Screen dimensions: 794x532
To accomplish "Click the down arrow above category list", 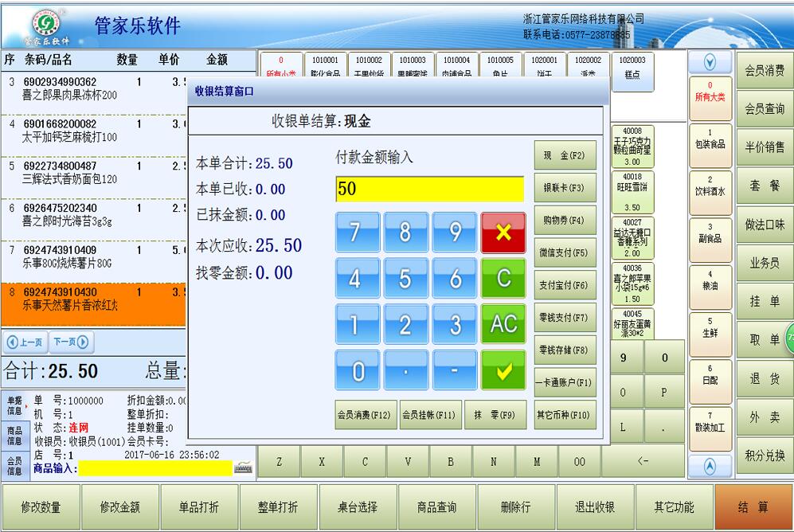I will pos(710,62).
